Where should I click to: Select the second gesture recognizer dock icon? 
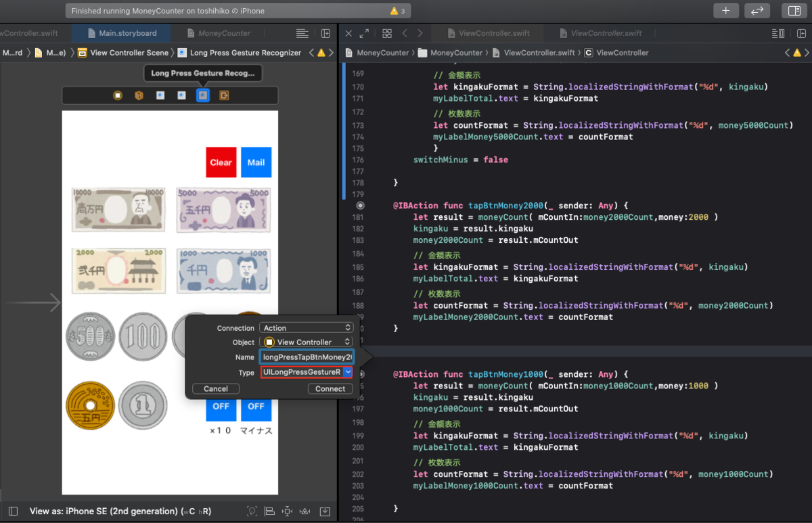[x=181, y=95]
